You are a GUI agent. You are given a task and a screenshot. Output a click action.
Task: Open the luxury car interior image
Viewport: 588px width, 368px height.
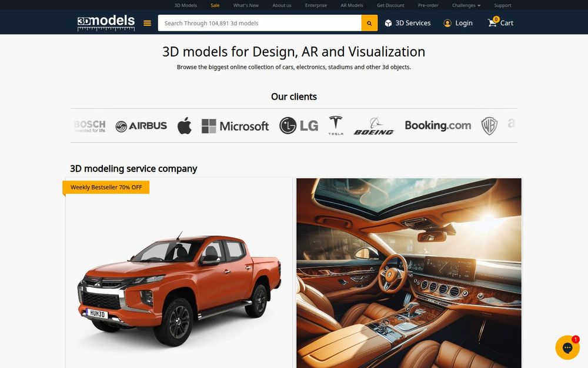409,273
